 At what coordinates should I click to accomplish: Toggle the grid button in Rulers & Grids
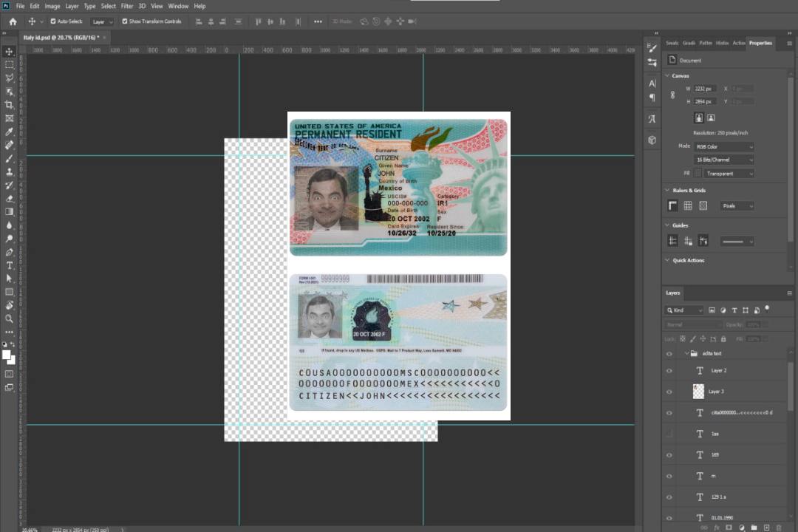click(688, 205)
